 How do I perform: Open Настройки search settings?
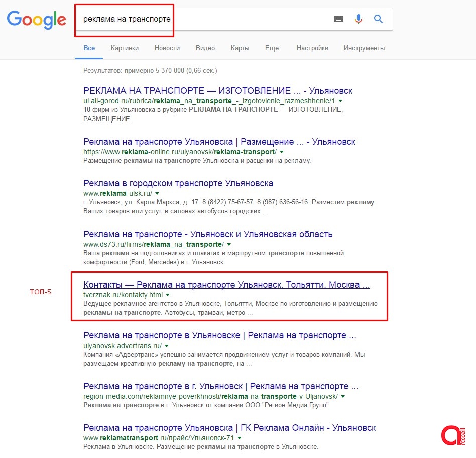[x=312, y=48]
